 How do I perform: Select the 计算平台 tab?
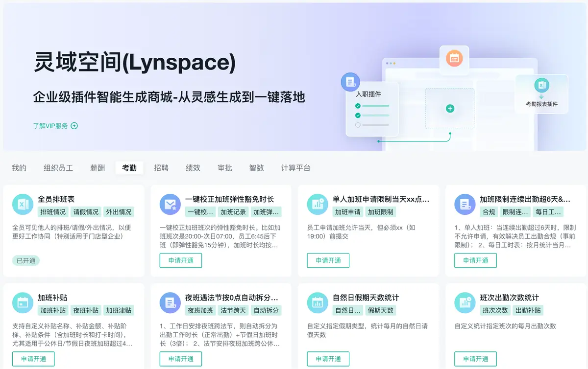coord(296,168)
